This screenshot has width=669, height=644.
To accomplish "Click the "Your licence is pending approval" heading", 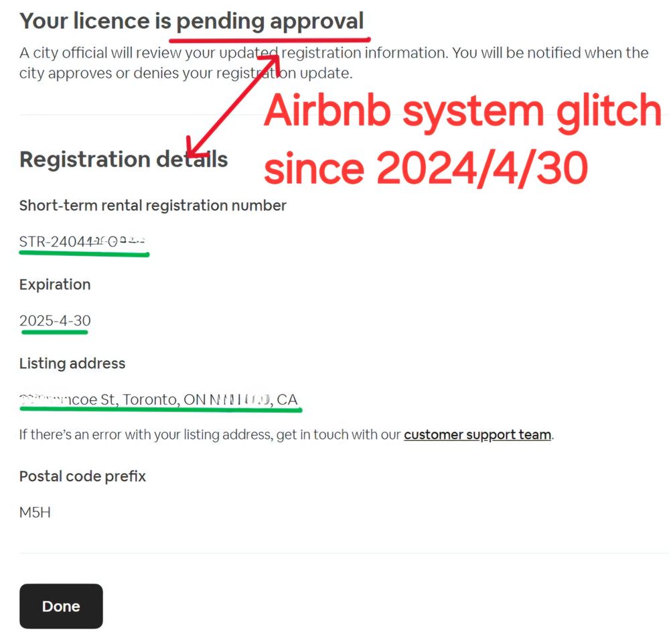I will pos(191,21).
